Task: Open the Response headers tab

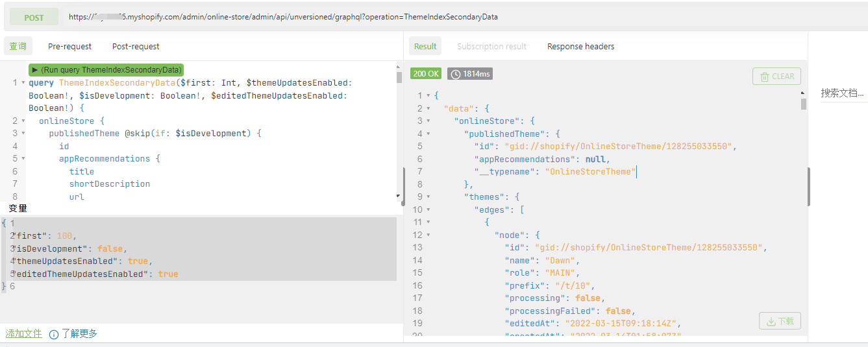Action: click(580, 47)
